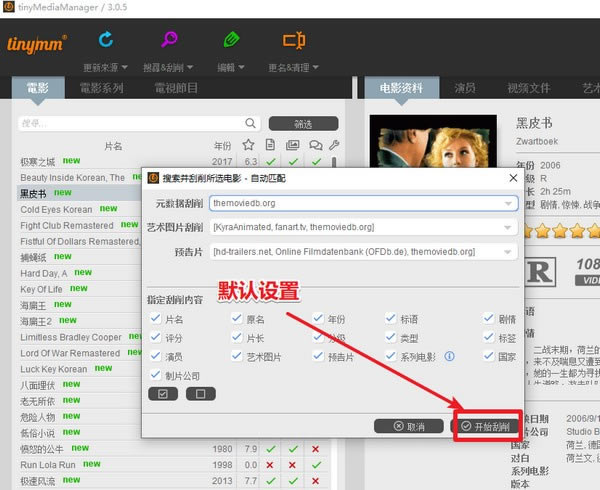Click the star rating bar for 黑皮书
600x490 pixels.
(x=561, y=231)
